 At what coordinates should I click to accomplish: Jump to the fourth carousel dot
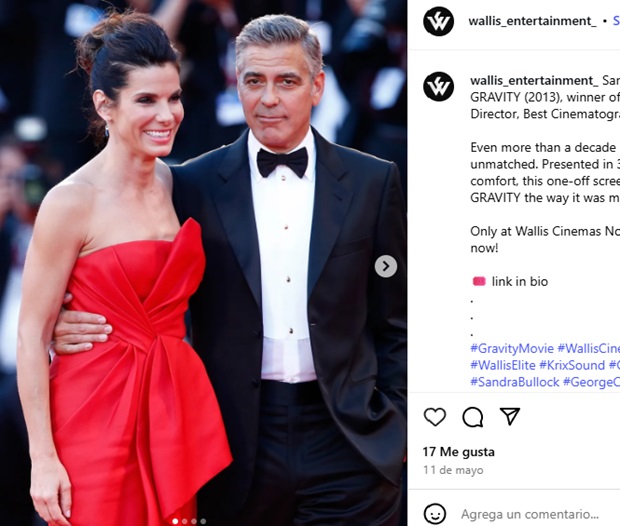[x=203, y=521]
